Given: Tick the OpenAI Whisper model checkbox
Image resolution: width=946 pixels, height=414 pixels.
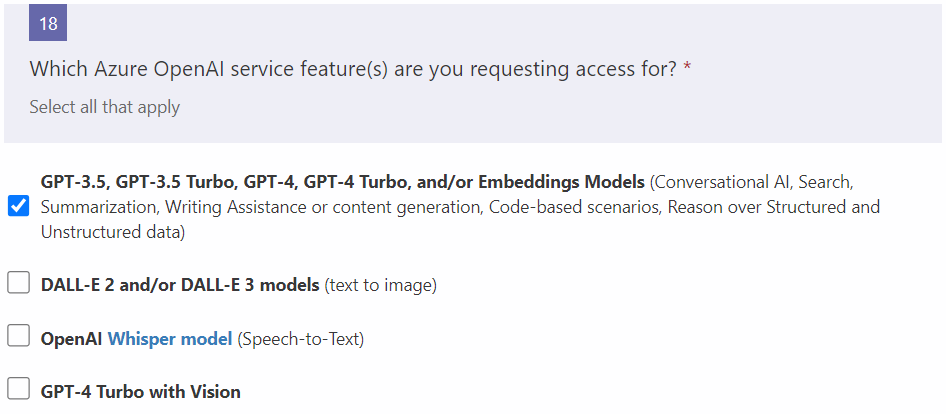Looking at the screenshot, I should click(18, 337).
